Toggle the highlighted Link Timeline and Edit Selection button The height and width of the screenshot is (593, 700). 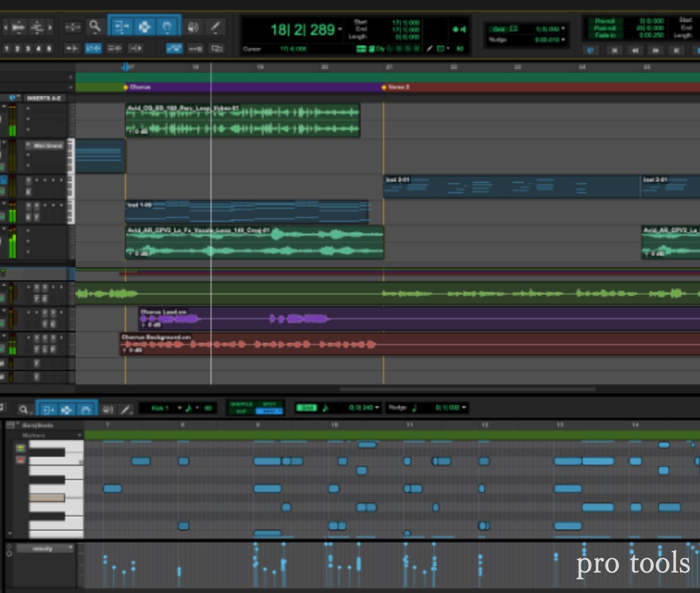click(93, 48)
